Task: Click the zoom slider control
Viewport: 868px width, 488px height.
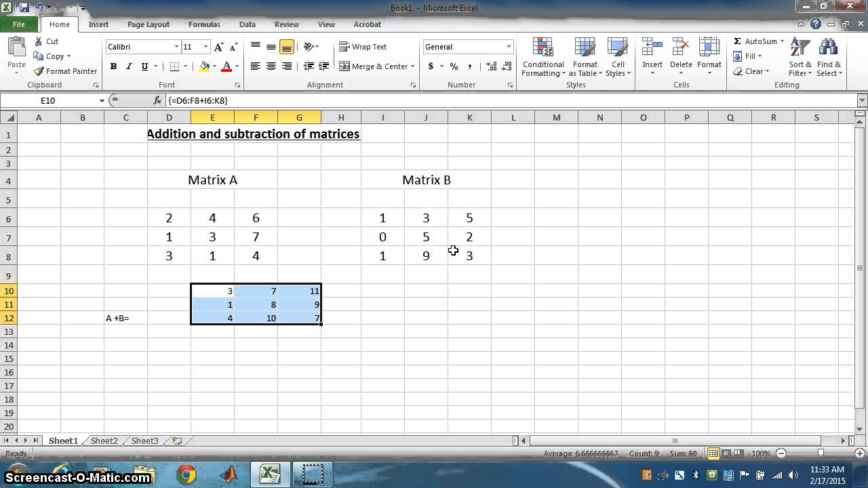Action: 821,453
